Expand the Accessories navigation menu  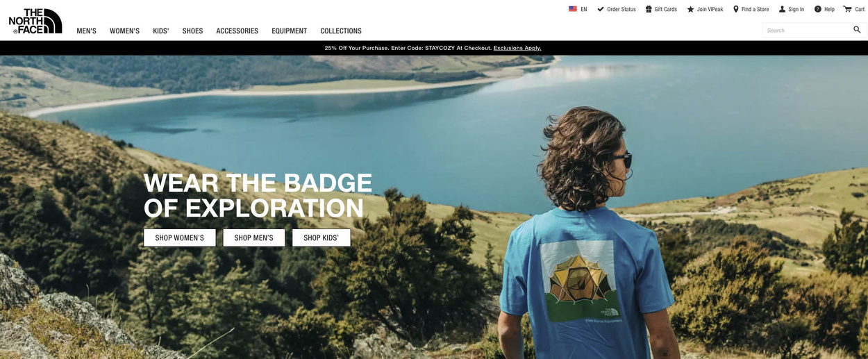point(237,31)
